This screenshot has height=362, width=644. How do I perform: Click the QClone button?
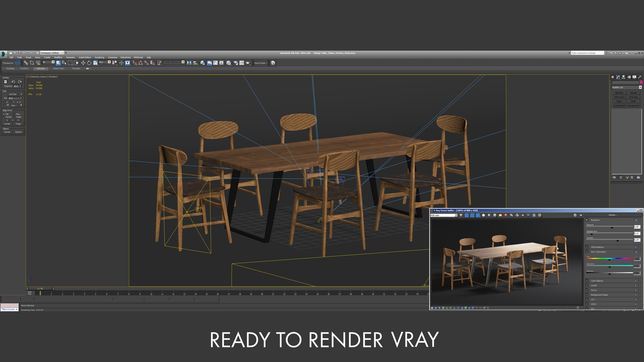click(18, 132)
